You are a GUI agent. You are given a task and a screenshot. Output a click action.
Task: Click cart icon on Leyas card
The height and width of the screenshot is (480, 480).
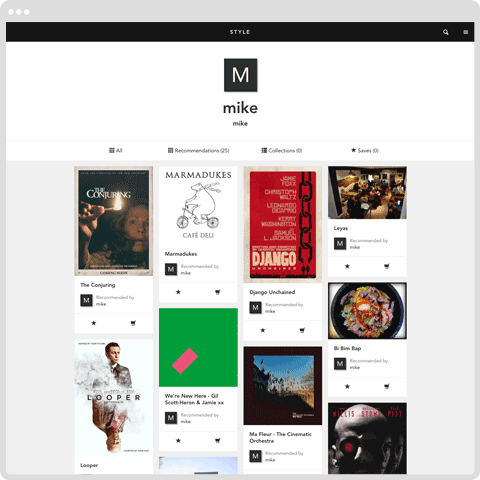coord(387,266)
